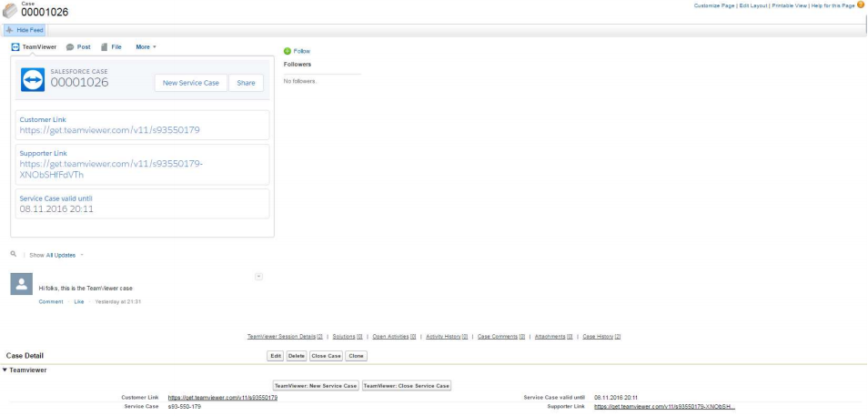Jump to TeamViewer Session Details related list
The image size is (868, 416).
coord(285,336)
